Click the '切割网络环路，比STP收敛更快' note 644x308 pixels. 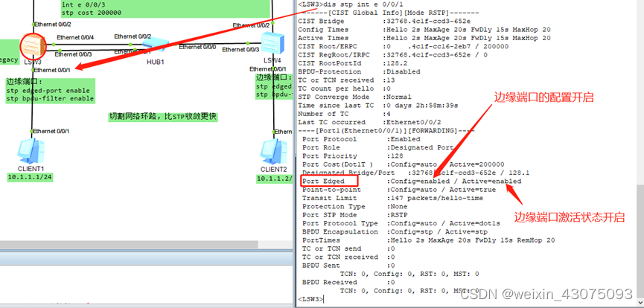162,118
